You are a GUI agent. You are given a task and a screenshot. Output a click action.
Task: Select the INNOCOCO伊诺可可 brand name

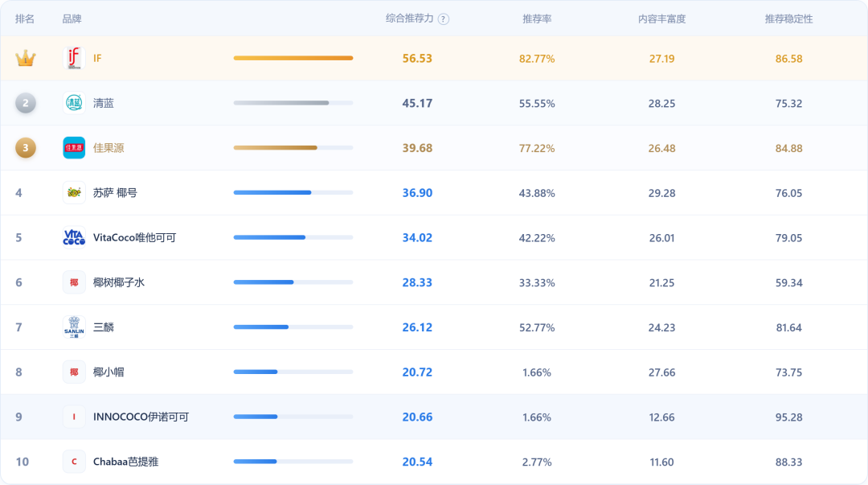click(x=141, y=417)
